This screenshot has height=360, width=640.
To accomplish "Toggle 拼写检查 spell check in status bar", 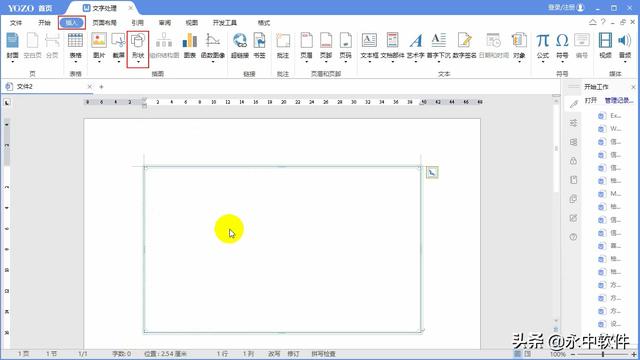I will pyautogui.click(x=323, y=354).
